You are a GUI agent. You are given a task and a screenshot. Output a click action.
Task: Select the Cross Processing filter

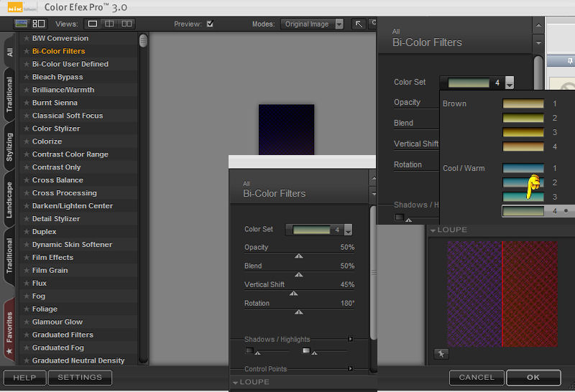pyautogui.click(x=64, y=193)
